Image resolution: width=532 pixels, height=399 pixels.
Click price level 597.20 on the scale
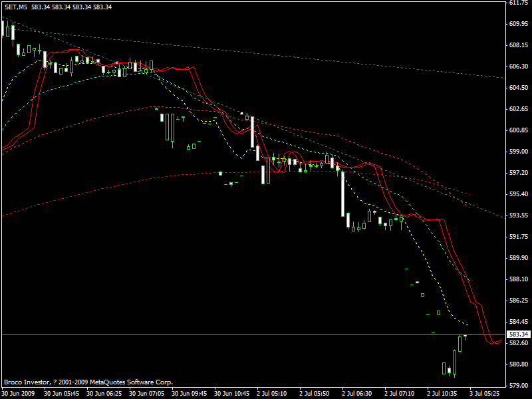click(519, 173)
